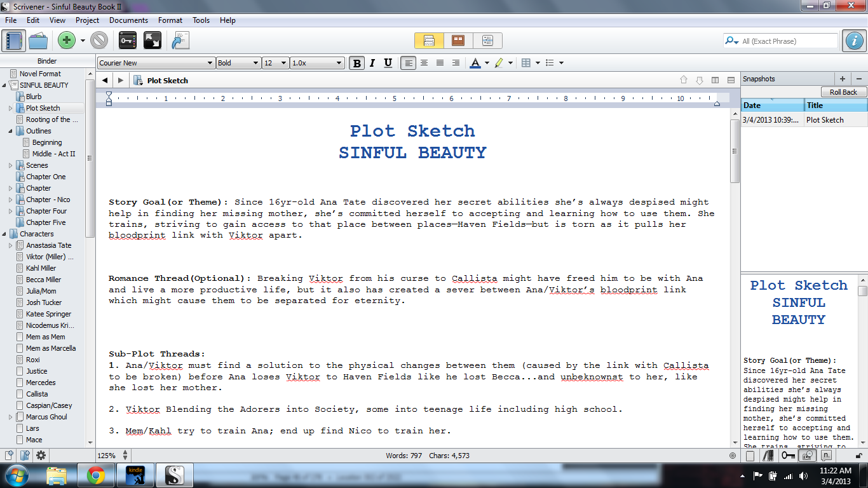Split the editor vertically

(715, 80)
